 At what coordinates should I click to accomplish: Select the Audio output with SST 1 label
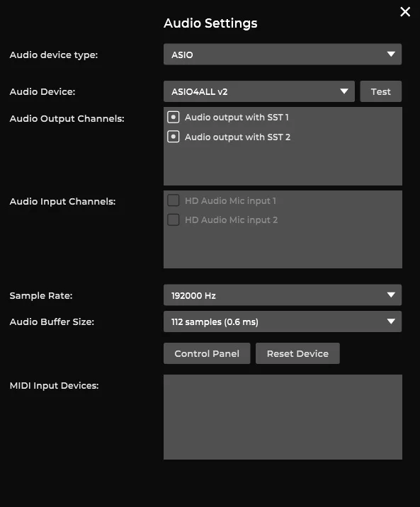tap(237, 117)
